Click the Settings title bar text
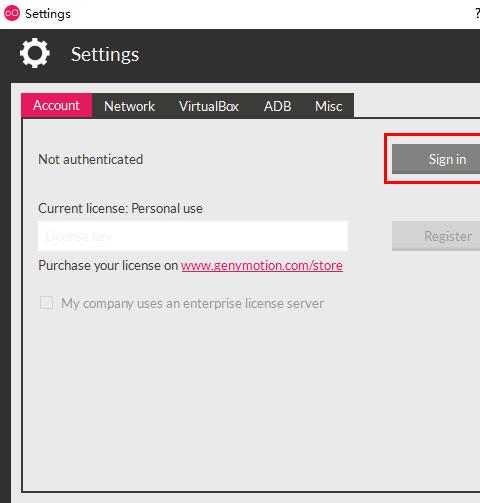This screenshot has height=503, width=480. click(x=48, y=14)
